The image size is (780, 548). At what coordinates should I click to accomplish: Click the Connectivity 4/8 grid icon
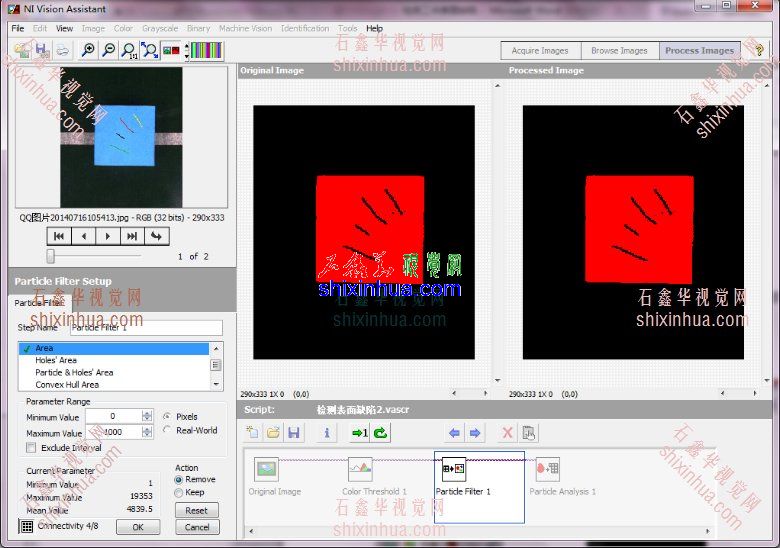coord(27,526)
